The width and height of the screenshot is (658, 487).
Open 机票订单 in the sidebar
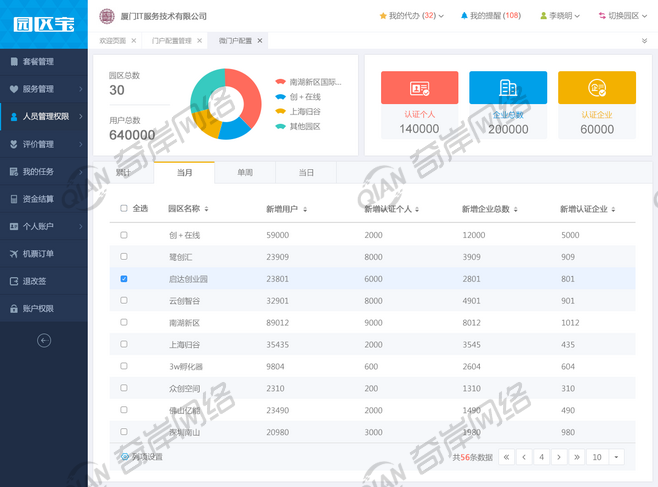point(38,254)
